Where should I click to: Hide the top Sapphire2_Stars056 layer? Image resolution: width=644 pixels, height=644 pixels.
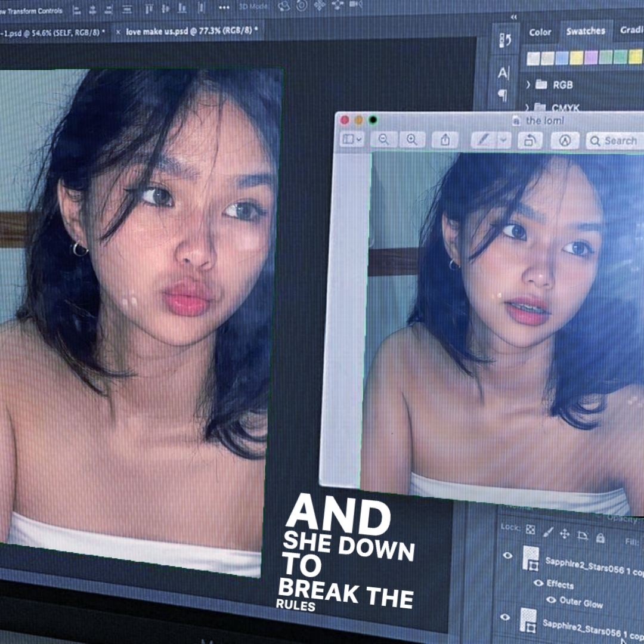[507, 556]
